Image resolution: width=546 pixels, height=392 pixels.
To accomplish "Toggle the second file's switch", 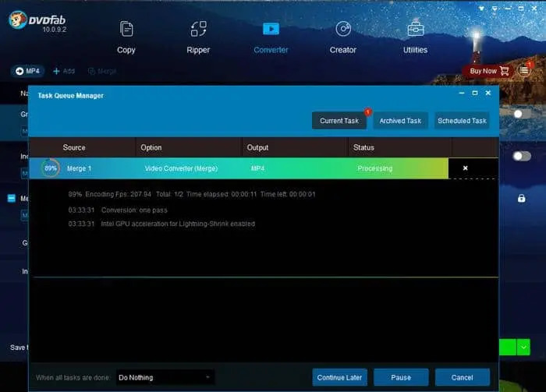I will (x=521, y=156).
